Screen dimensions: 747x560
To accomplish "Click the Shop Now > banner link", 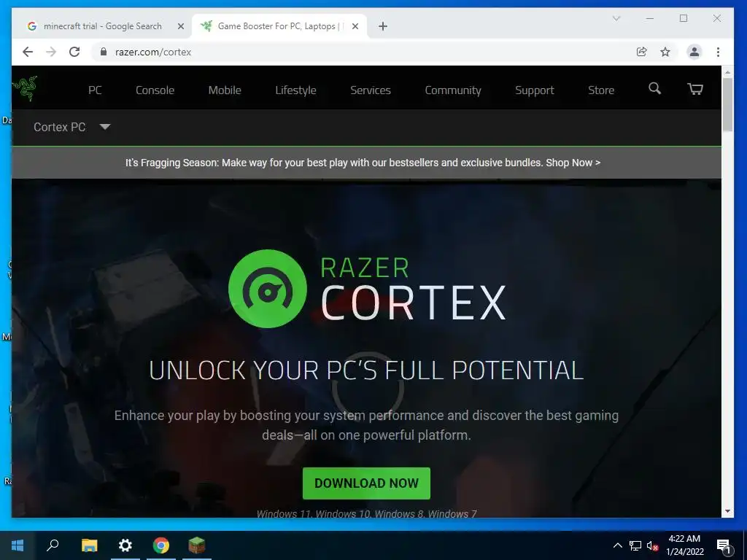I will 573,163.
